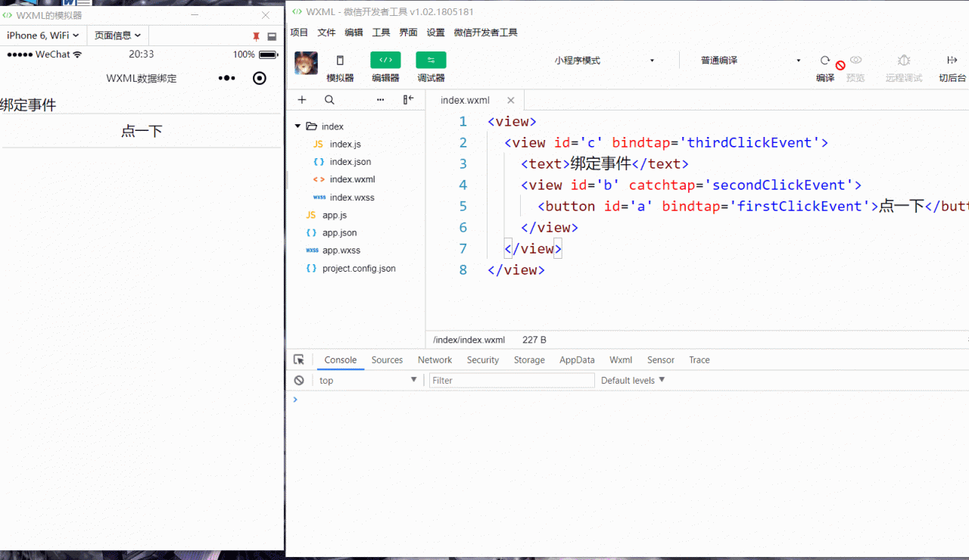
Task: Open the 编辑 menu
Action: (x=354, y=33)
